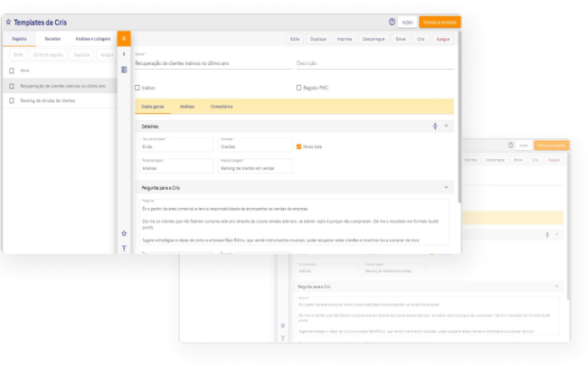Image resolution: width=588 pixels, height=367 pixels.
Task: Collapse the Pergunta para a Cris section
Action: coord(446,187)
